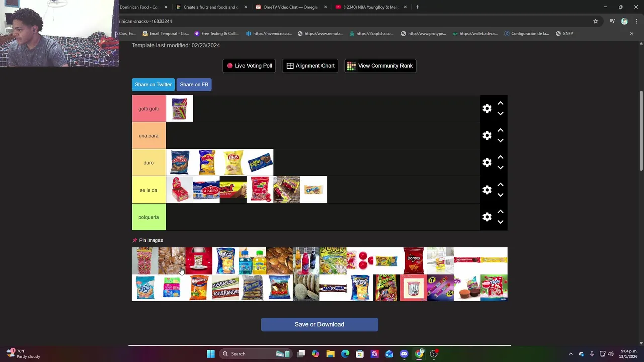The image size is (644, 362).
Task: Pick the Lay's Classic image in duro tier
Action: pos(233,163)
